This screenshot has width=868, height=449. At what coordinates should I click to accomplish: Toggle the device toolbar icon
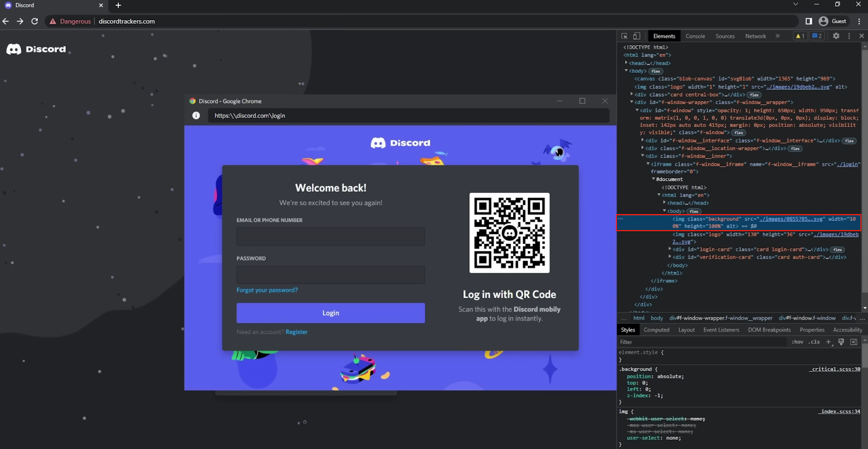point(637,36)
